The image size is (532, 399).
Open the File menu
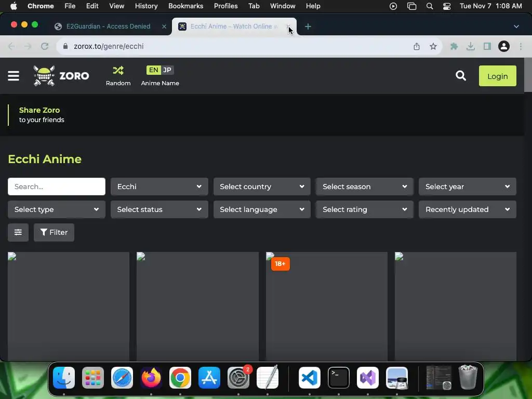point(70,6)
